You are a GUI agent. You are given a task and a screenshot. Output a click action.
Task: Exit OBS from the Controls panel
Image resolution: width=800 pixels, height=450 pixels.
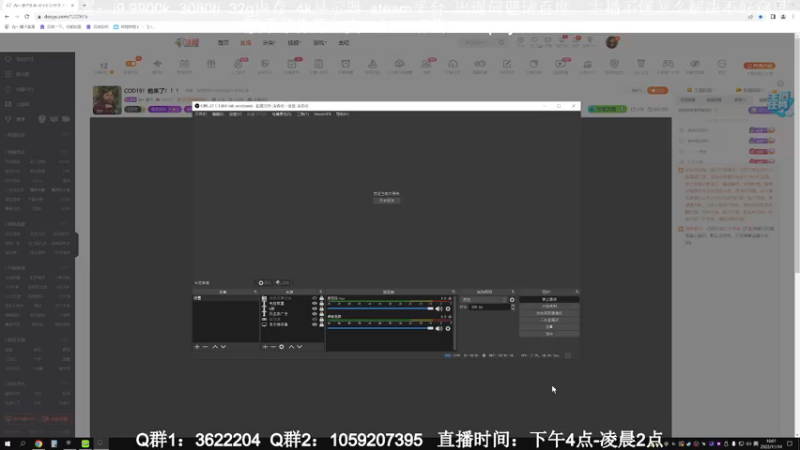pyautogui.click(x=549, y=334)
